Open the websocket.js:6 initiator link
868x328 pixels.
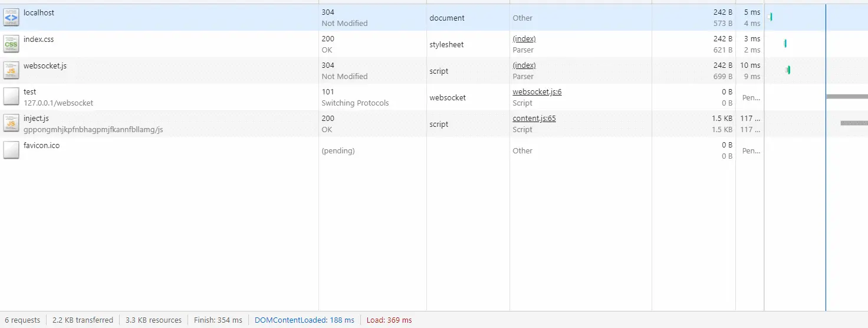coord(537,92)
